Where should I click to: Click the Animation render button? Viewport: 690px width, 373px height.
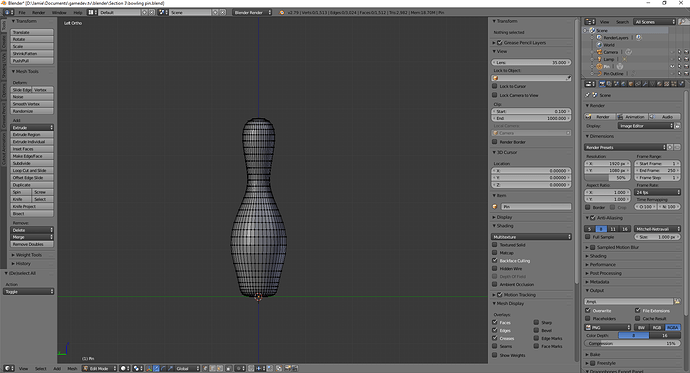pyautogui.click(x=631, y=117)
